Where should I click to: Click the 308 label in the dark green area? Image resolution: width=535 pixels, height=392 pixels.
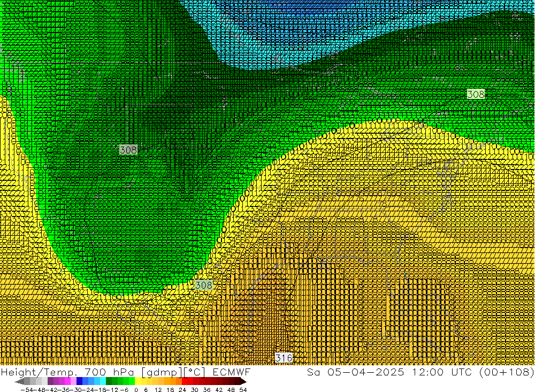(128, 149)
